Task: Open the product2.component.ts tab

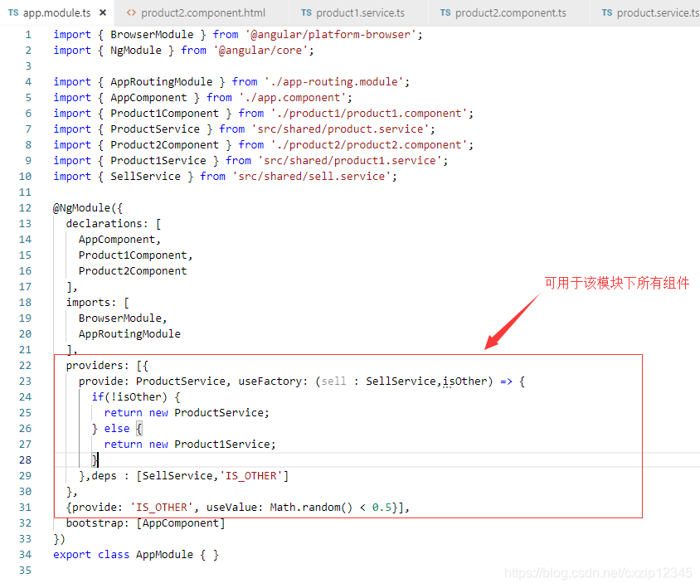Action: coord(510,13)
